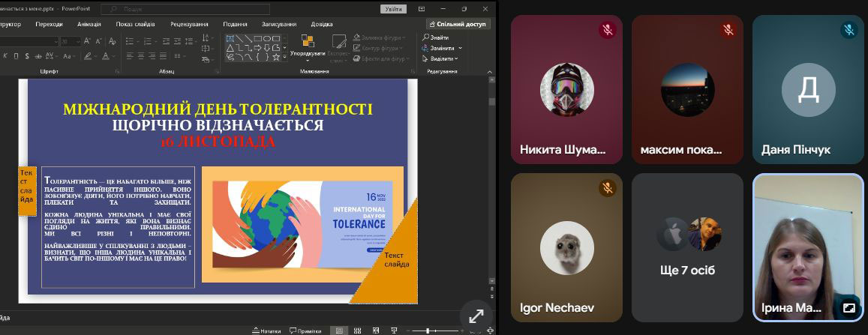The image size is (868, 335).
Task: Switch to the Рецензування tab
Action: (x=189, y=24)
